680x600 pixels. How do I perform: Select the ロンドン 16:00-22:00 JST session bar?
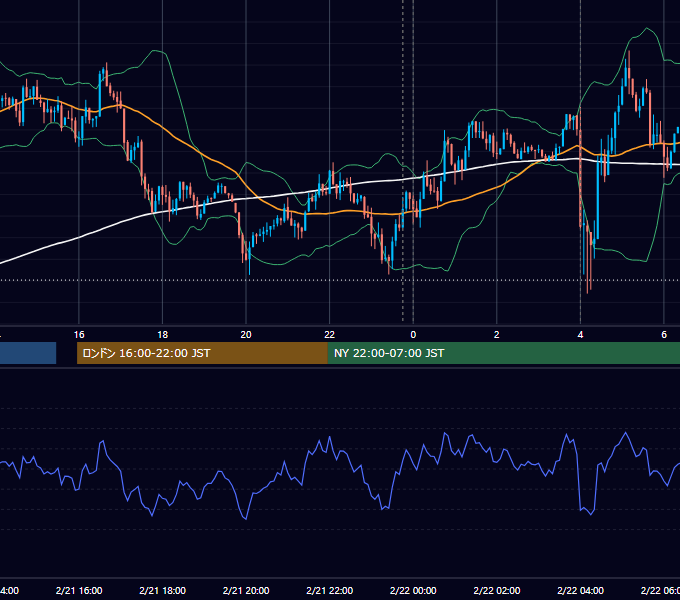(x=202, y=353)
